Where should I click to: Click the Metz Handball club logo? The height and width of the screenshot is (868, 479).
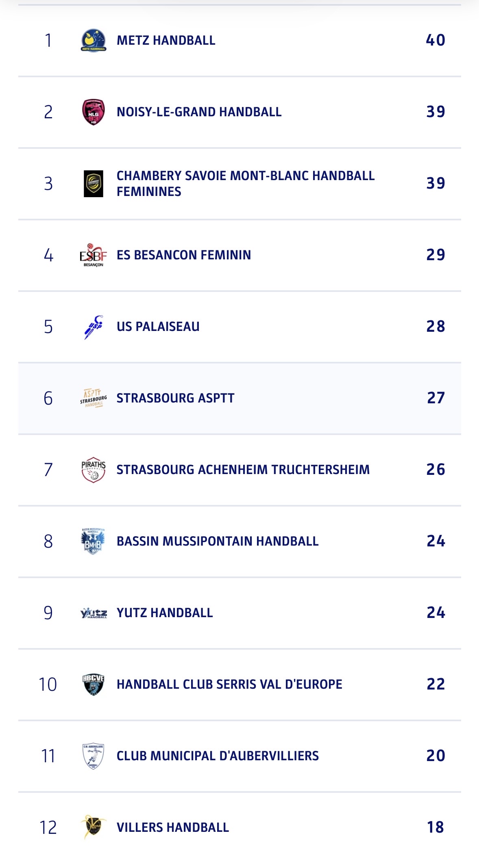pyautogui.click(x=94, y=40)
